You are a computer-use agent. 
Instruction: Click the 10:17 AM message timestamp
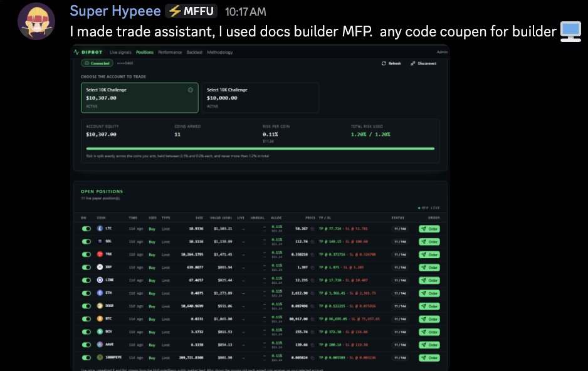point(245,12)
